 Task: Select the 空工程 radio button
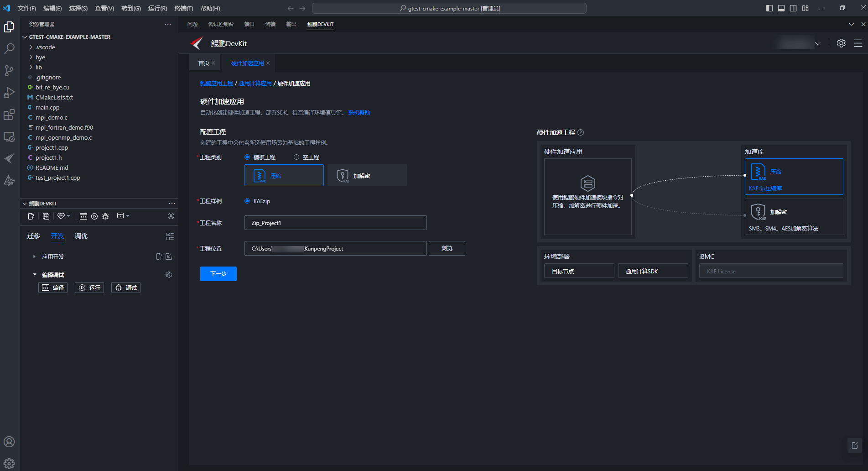tap(296, 157)
